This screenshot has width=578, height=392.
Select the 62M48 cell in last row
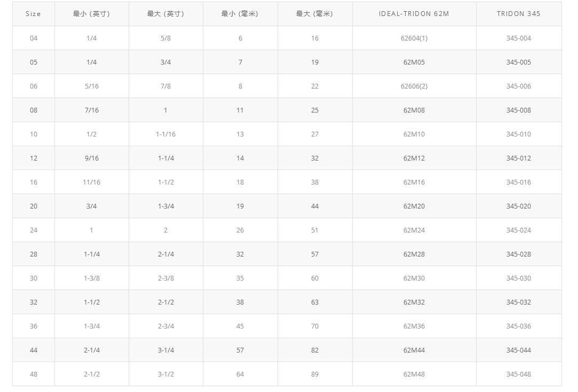(x=414, y=374)
